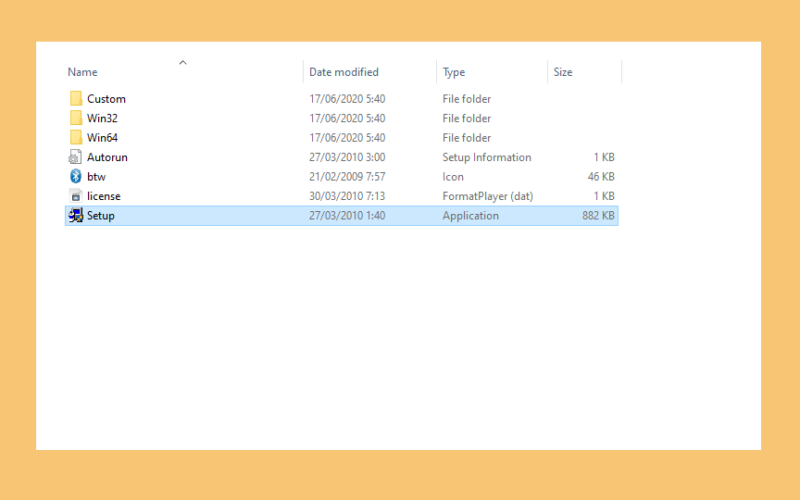
Task: Select the Custom folder name
Action: click(106, 98)
